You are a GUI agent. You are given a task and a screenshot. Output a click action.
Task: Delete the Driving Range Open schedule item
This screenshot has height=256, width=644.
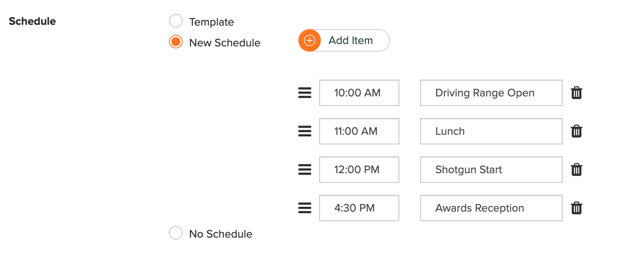click(576, 93)
